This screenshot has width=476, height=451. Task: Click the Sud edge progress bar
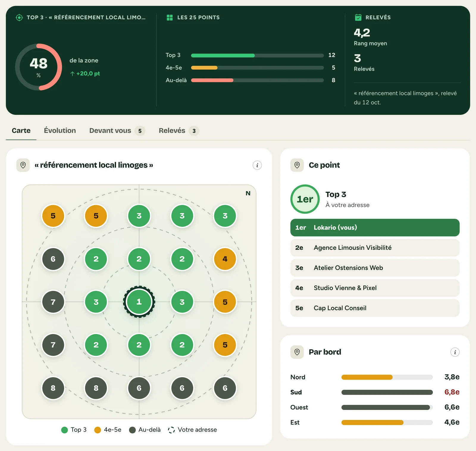point(387,392)
